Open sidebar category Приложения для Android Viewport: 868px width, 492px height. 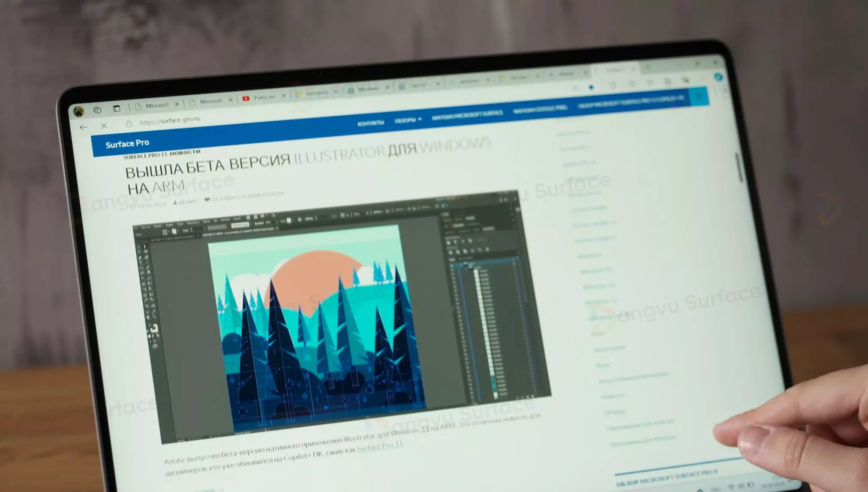click(640, 424)
